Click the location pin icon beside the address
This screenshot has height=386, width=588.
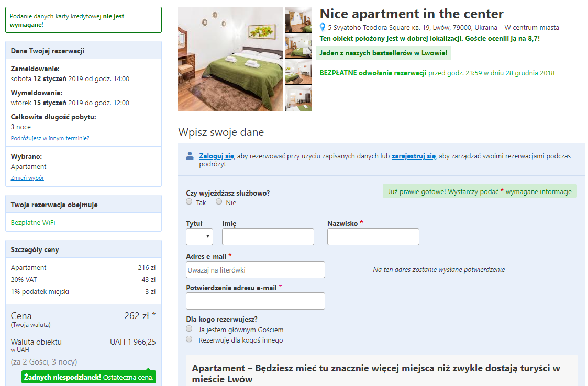point(322,27)
